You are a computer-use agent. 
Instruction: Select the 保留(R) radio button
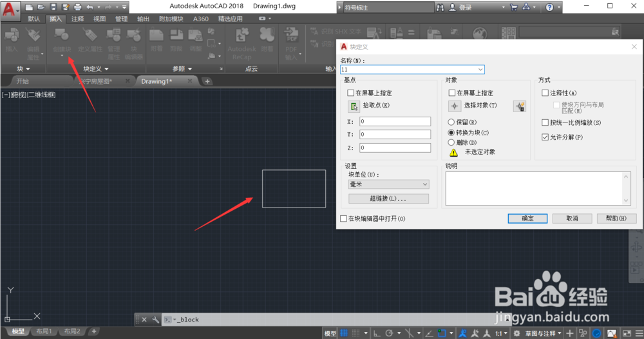coord(451,122)
